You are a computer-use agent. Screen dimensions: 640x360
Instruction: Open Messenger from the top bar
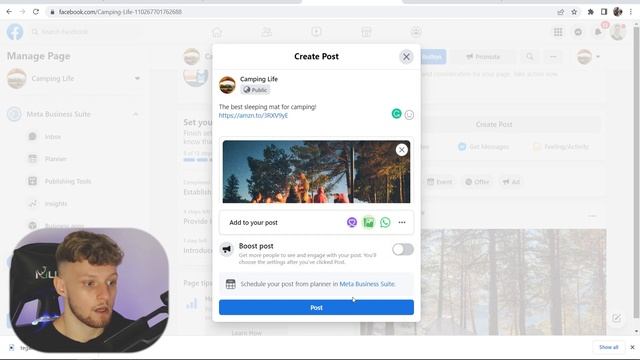578,32
